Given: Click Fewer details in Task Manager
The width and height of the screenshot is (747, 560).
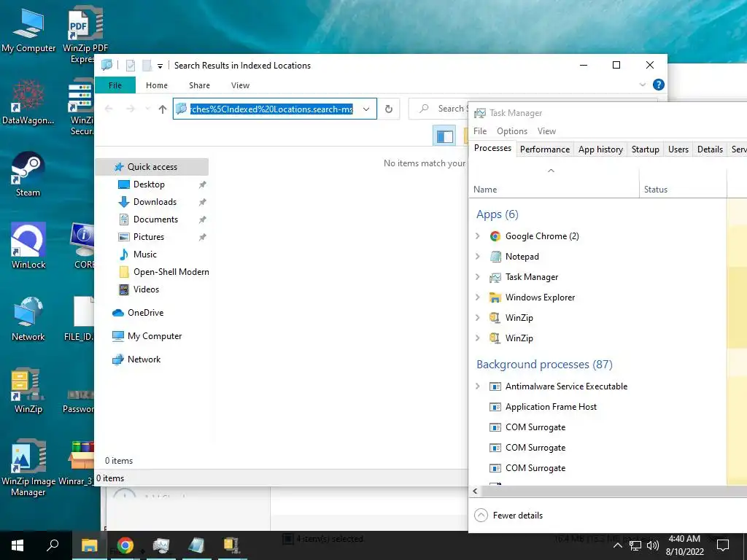Looking at the screenshot, I should pyautogui.click(x=508, y=516).
